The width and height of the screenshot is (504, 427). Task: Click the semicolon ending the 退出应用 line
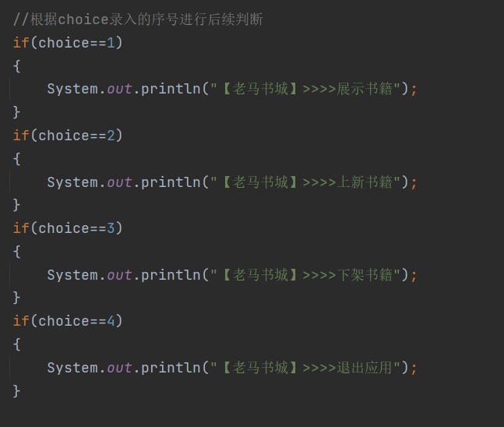[414, 368]
